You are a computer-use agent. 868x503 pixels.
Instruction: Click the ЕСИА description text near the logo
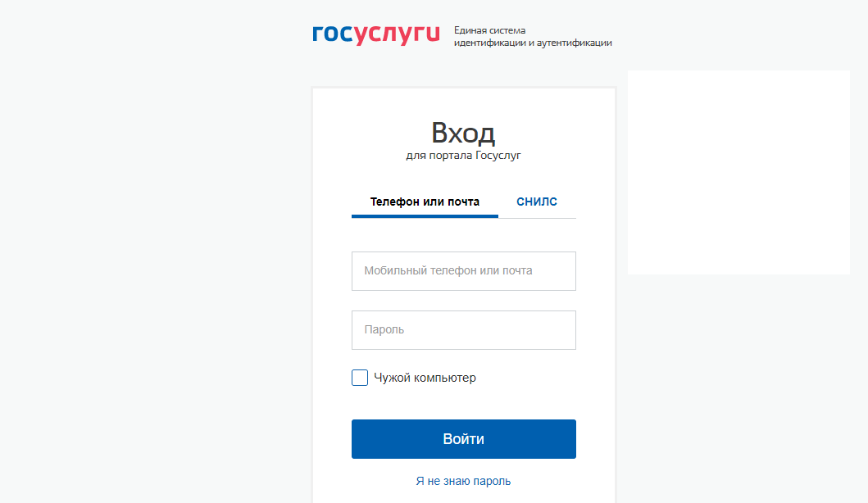[533, 34]
